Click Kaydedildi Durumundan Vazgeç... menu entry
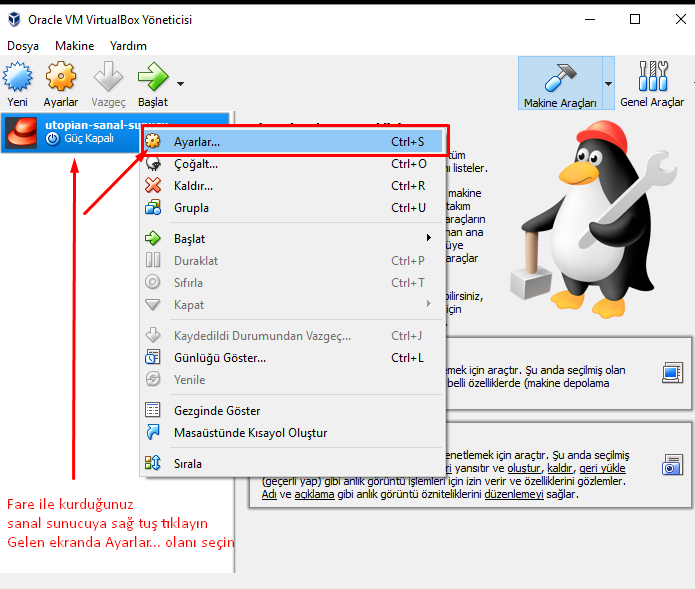The height and width of the screenshot is (589, 695). 293,336
